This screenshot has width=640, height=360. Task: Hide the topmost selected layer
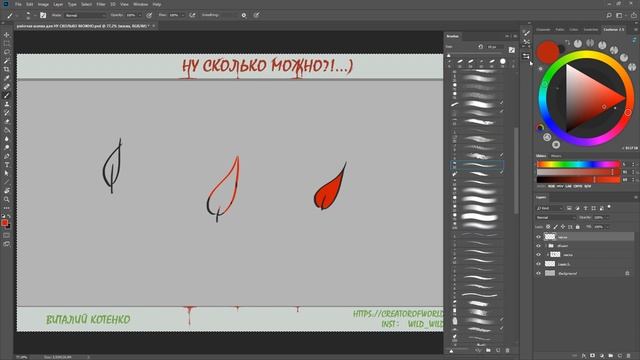tap(538, 237)
